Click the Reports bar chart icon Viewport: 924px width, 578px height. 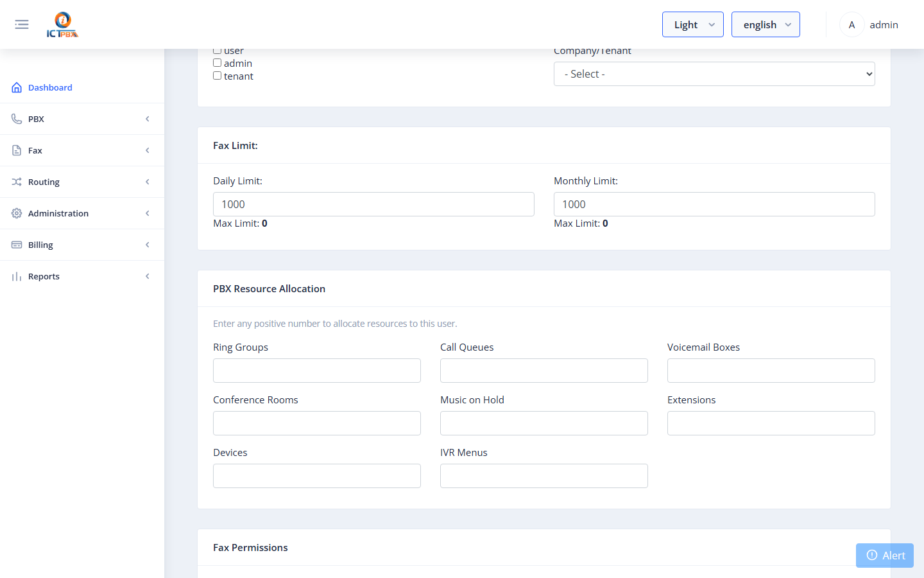click(x=17, y=276)
